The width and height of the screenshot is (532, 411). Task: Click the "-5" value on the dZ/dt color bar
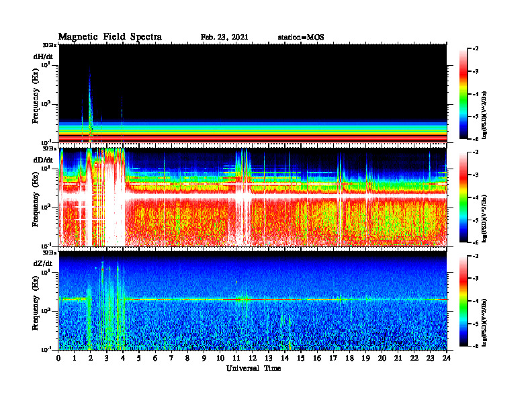pyautogui.click(x=476, y=324)
